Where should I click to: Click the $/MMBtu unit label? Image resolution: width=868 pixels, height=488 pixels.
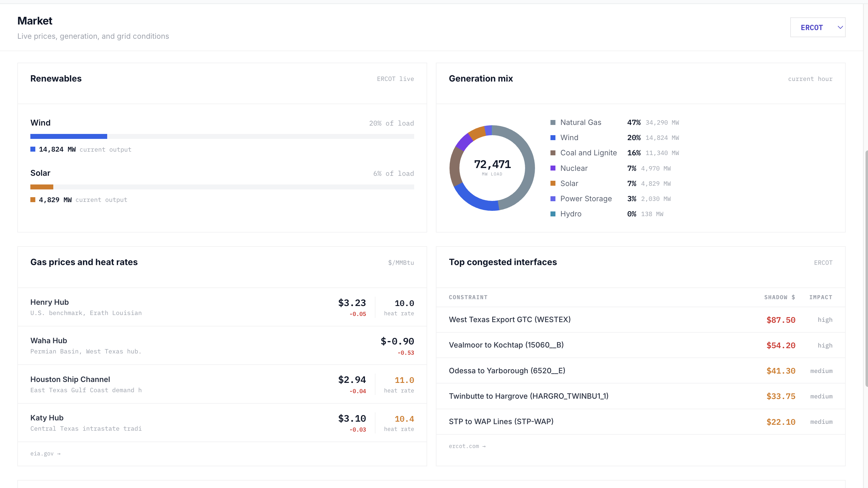(401, 262)
